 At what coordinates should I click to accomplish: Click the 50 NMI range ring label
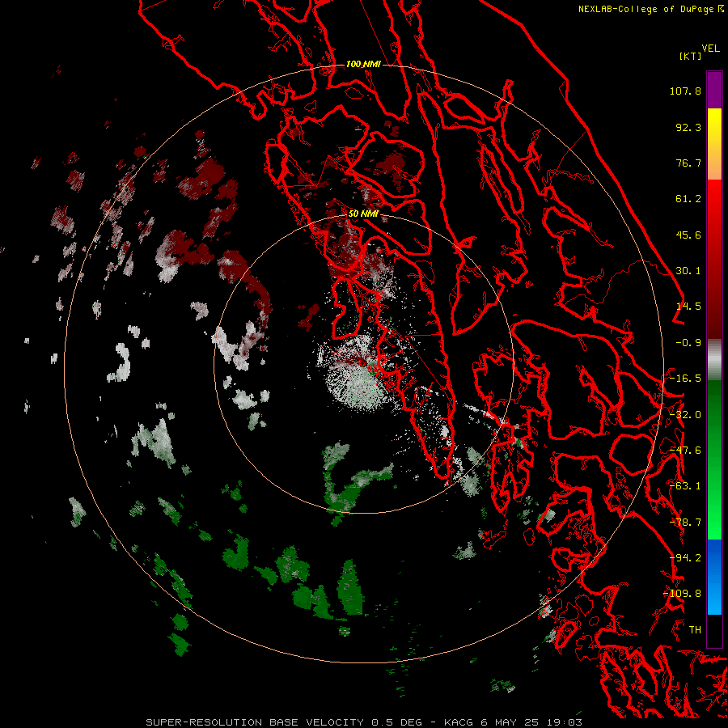(x=363, y=214)
